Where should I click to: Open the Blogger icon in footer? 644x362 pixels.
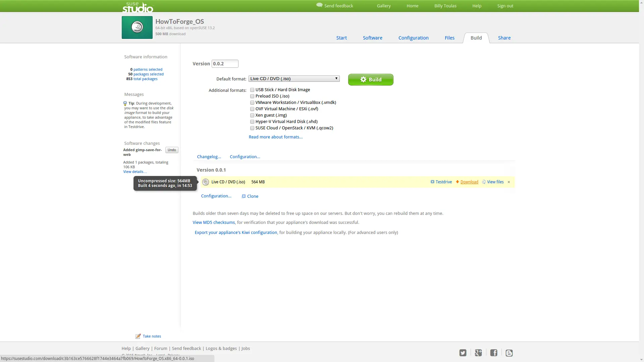(x=509, y=353)
